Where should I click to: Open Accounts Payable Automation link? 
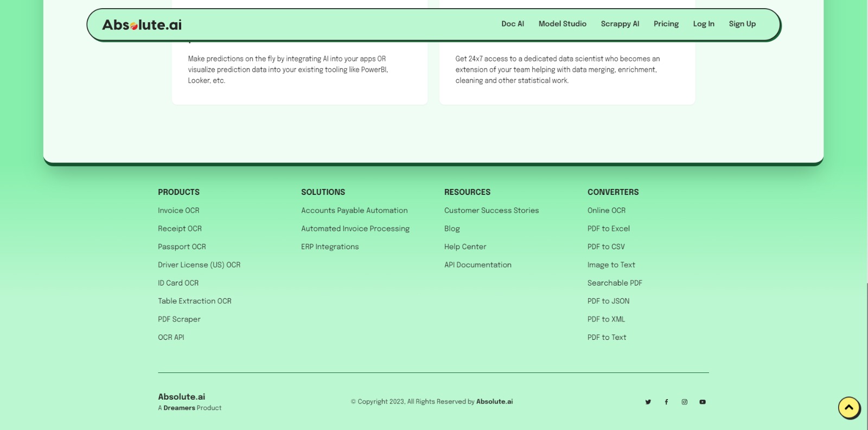(x=354, y=211)
